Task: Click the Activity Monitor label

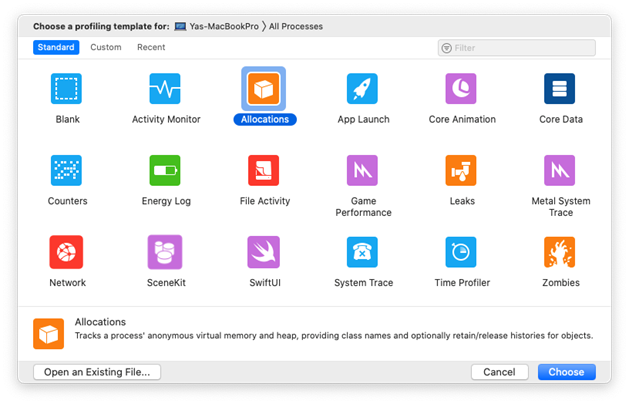Action: (x=166, y=120)
